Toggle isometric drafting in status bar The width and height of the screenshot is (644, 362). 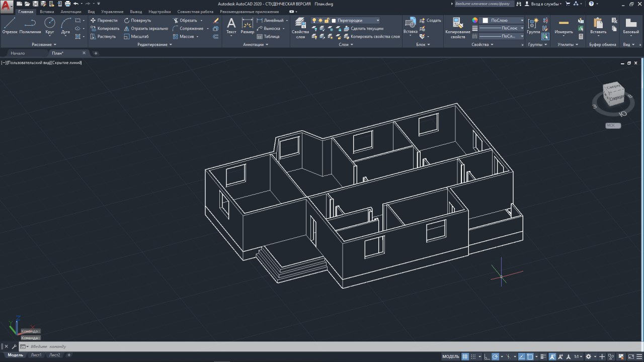point(509,356)
